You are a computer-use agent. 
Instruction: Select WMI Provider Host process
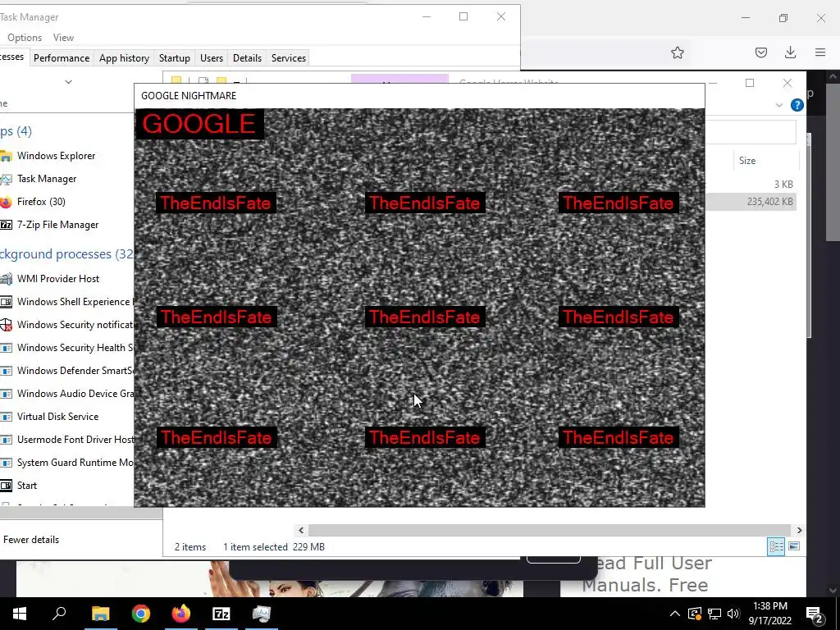67,279
